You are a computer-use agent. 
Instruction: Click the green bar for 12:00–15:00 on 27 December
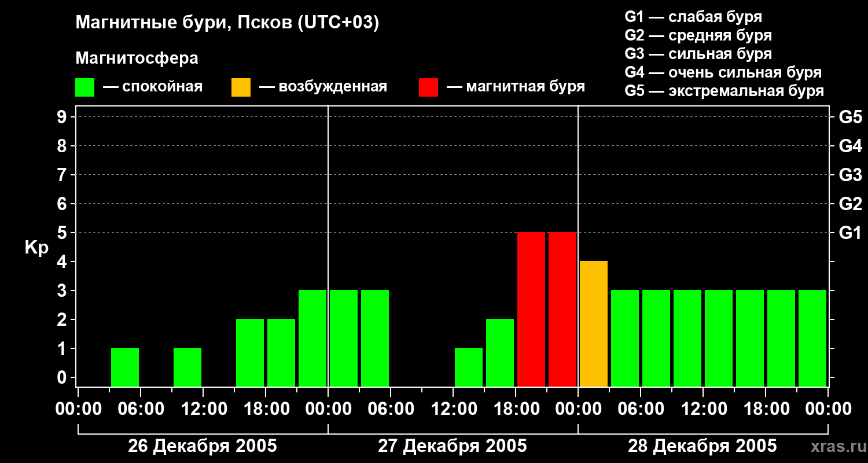click(469, 367)
